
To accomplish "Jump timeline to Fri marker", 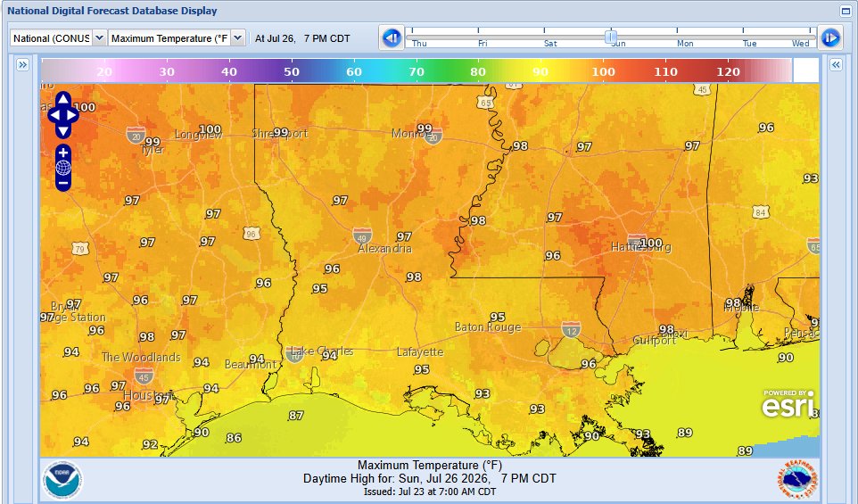I will coord(483,43).
